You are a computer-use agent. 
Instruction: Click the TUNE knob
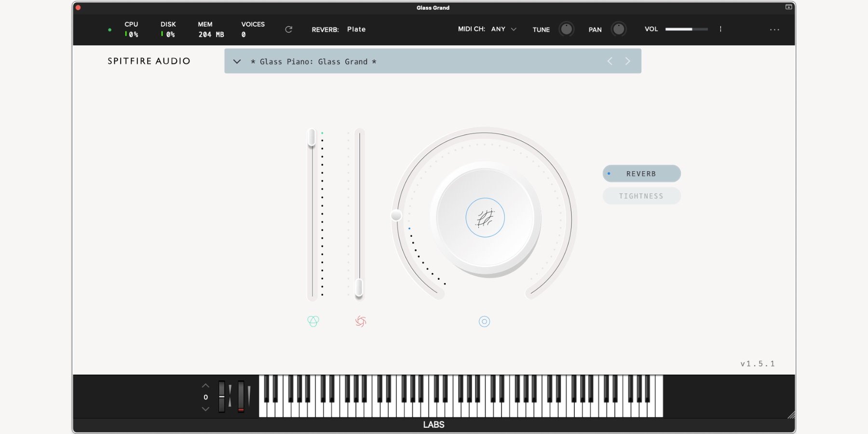click(566, 29)
